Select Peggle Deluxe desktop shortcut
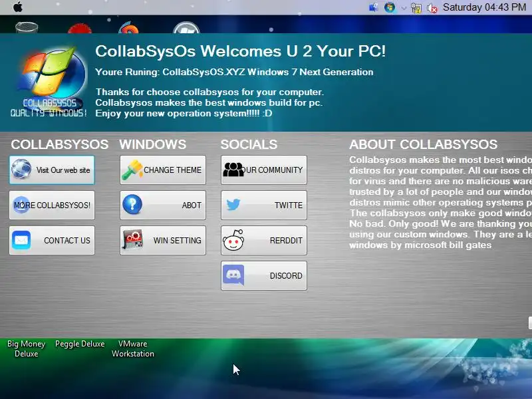This screenshot has width=532, height=399. coord(80,344)
